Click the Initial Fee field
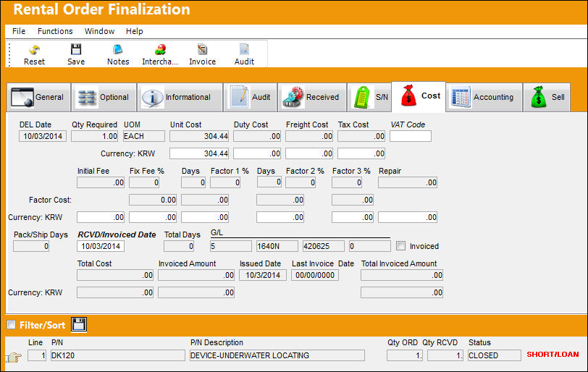The image size is (588, 372). point(101,182)
